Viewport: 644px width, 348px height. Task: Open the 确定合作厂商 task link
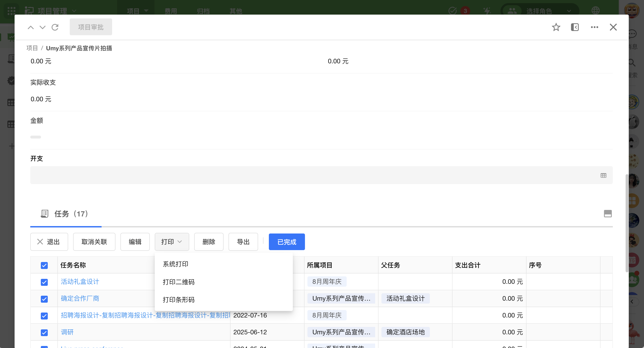point(80,298)
